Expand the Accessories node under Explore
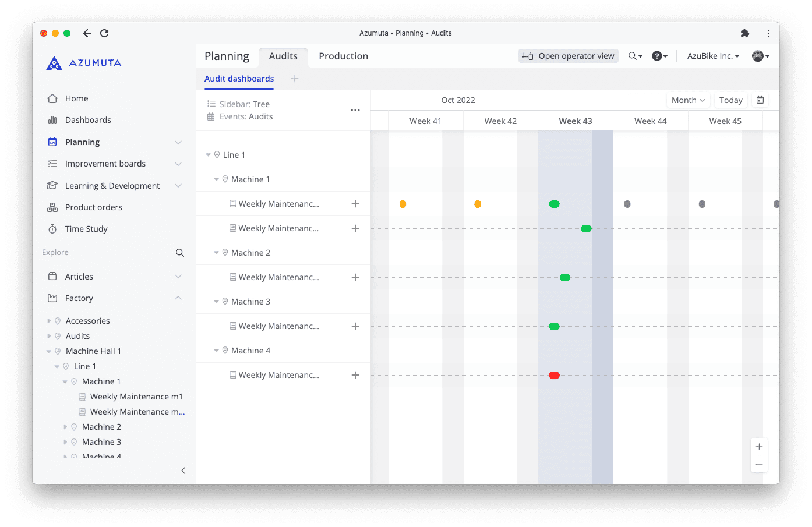Image resolution: width=812 pixels, height=527 pixels. (x=49, y=320)
